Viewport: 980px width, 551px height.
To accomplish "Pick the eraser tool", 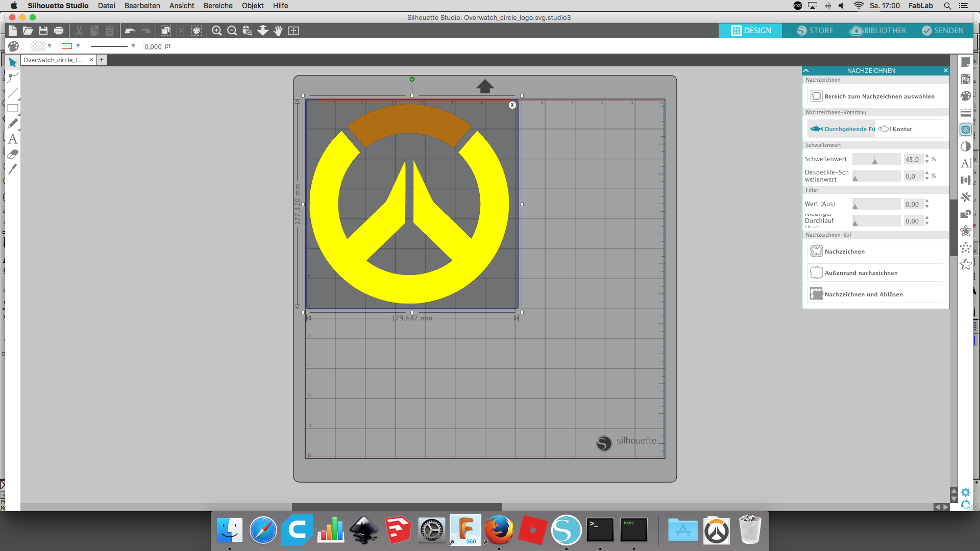I will [x=13, y=154].
